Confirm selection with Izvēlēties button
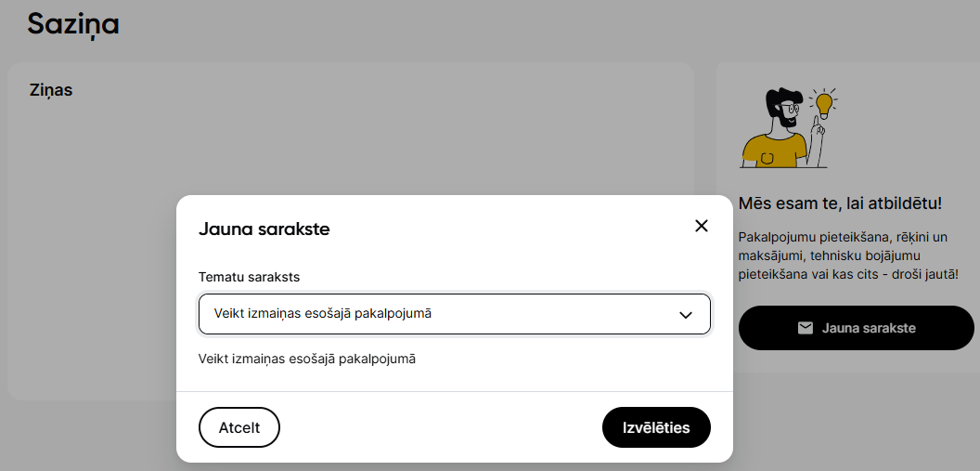This screenshot has height=471, width=980. (x=656, y=428)
